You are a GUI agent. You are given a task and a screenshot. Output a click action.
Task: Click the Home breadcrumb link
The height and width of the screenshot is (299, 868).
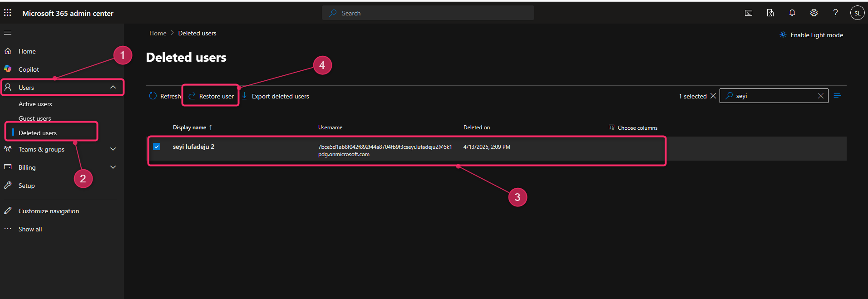pyautogui.click(x=158, y=33)
